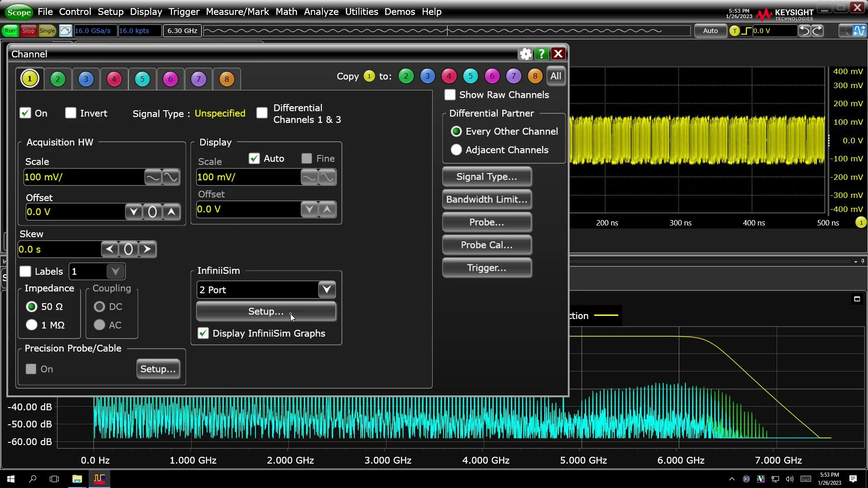Click the Probe... button
The image size is (868, 488).
(487, 222)
